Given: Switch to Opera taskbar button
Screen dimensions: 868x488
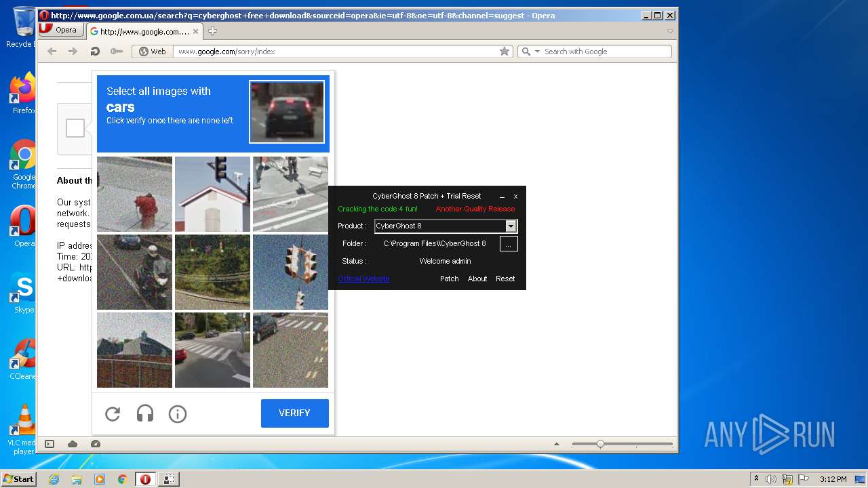Looking at the screenshot, I should click(145, 479).
